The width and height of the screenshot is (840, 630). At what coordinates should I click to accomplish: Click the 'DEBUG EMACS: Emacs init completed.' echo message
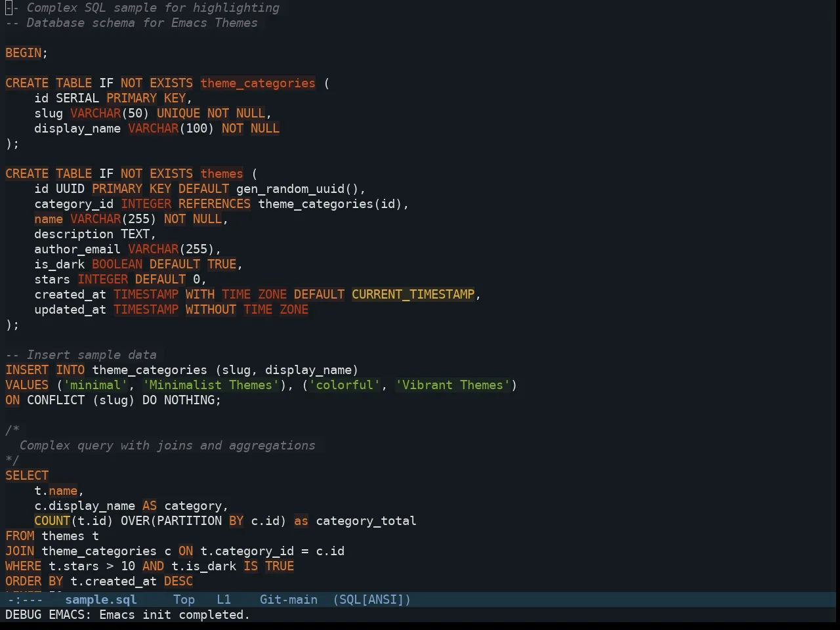(127, 615)
